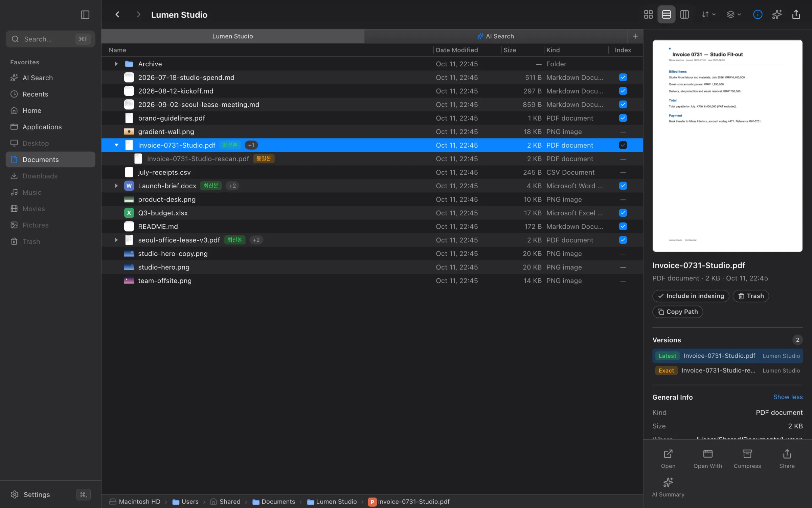
Task: Switch to column view
Action: tap(684, 15)
